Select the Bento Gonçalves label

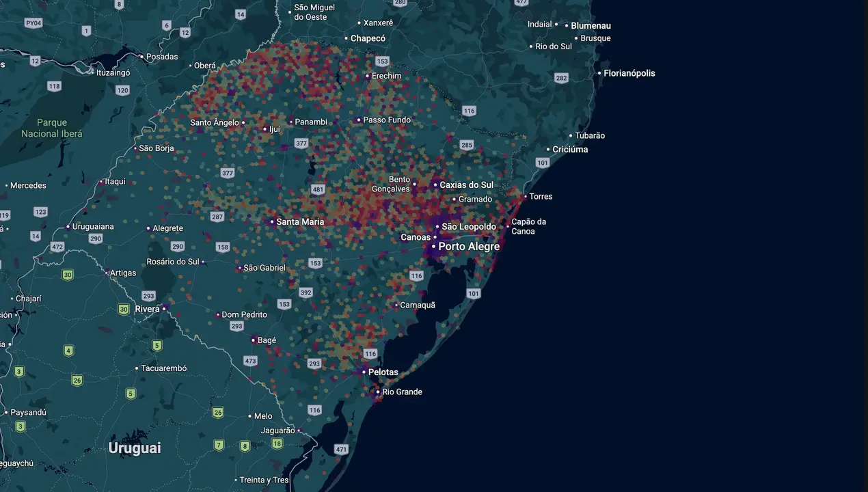(x=391, y=184)
